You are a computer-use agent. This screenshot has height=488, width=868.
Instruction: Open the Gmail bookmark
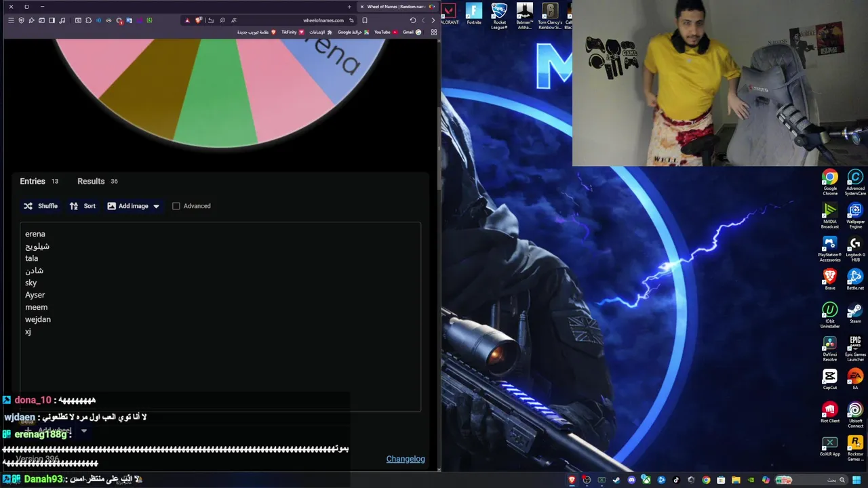[412, 32]
